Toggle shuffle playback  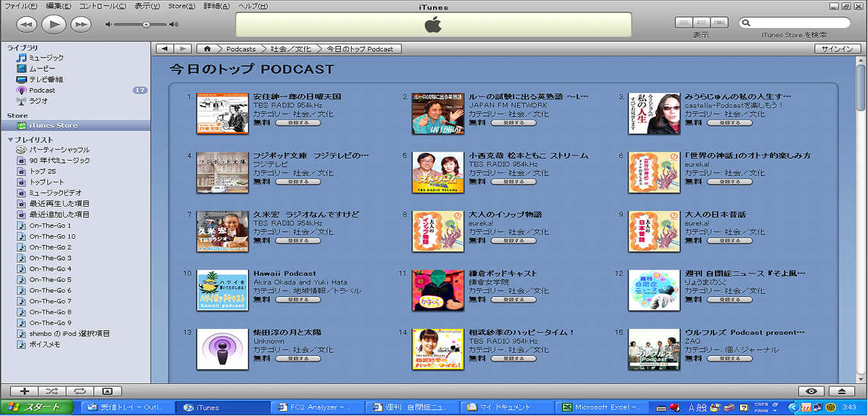(52, 391)
